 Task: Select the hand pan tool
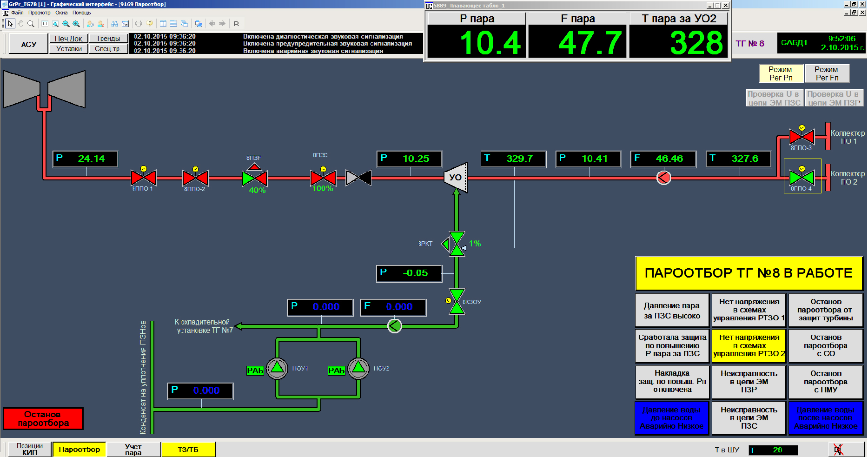(20, 24)
